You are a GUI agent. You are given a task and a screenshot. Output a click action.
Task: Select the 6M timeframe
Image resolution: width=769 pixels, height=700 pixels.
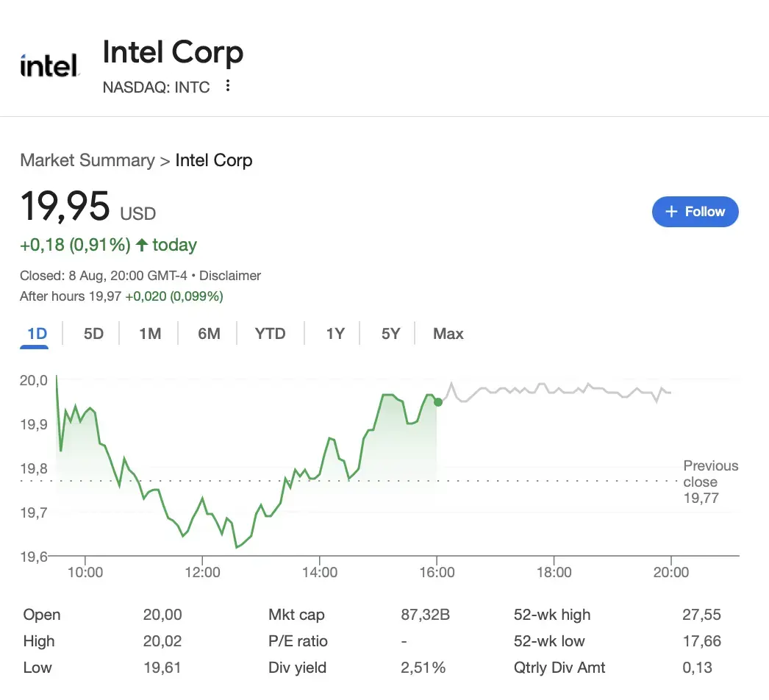(x=209, y=333)
